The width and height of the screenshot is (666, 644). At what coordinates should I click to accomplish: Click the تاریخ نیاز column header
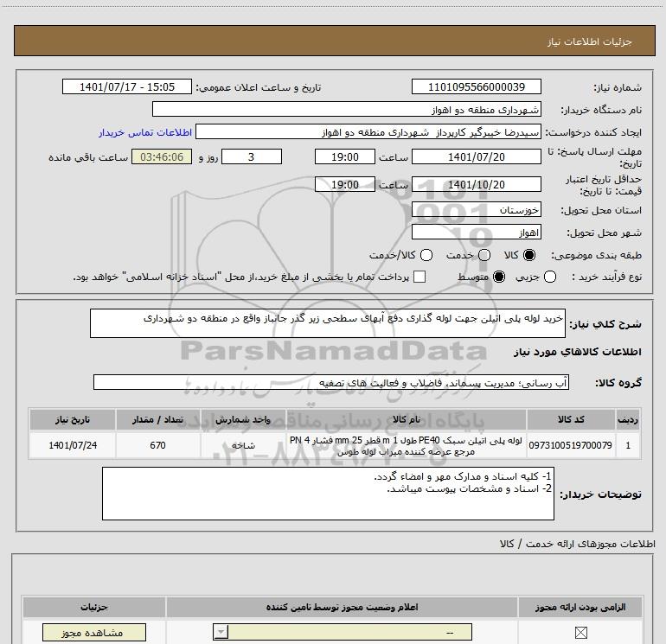point(72,419)
